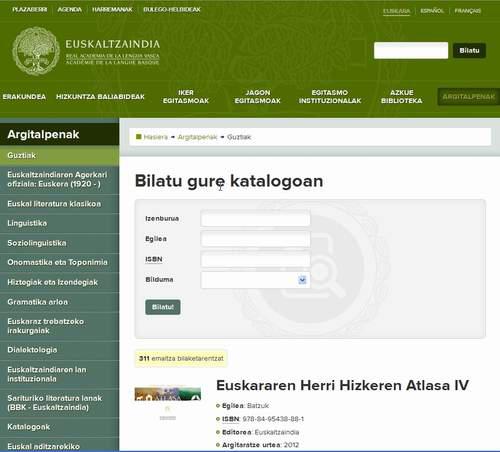Click the Hasiera breadcrumb link
Screen dimensions: 500x452
pyautogui.click(x=156, y=137)
